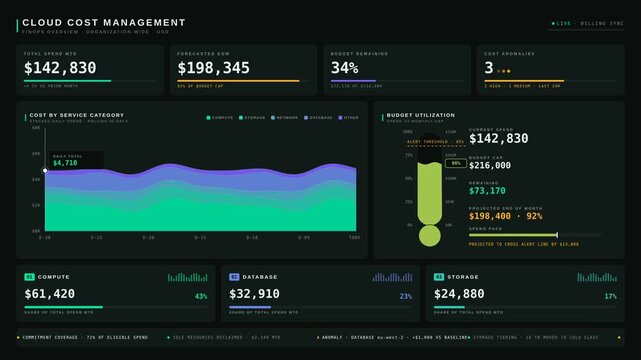Image resolution: width=641 pixels, height=360 pixels.
Task: Click the projected $198,400 · 92% value
Action: pyautogui.click(x=506, y=216)
